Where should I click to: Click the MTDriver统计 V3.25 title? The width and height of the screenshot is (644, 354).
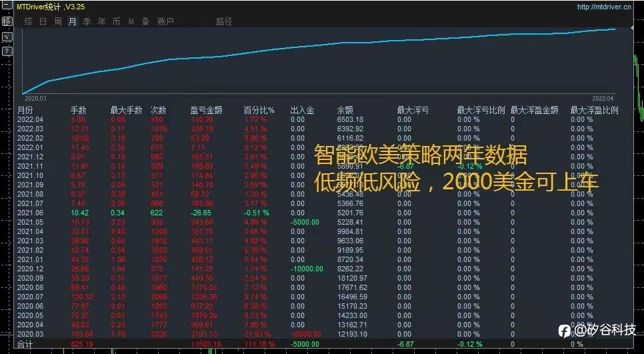click(x=51, y=7)
